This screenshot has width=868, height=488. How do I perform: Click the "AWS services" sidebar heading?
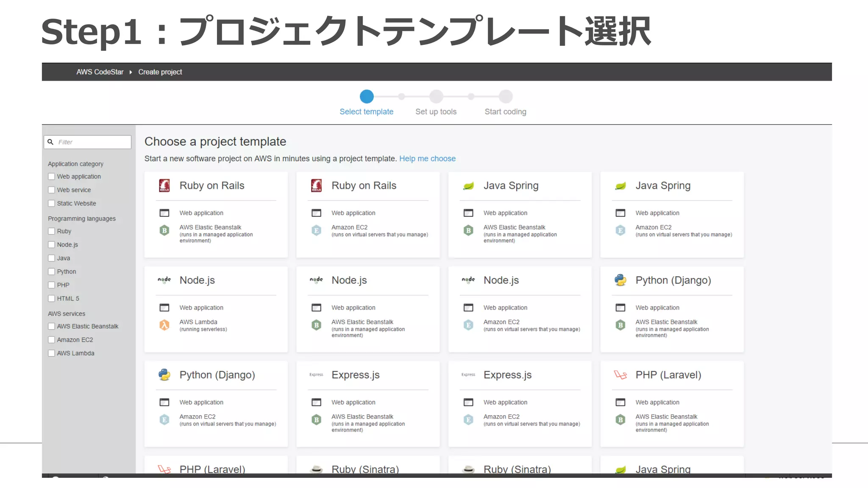[67, 313]
